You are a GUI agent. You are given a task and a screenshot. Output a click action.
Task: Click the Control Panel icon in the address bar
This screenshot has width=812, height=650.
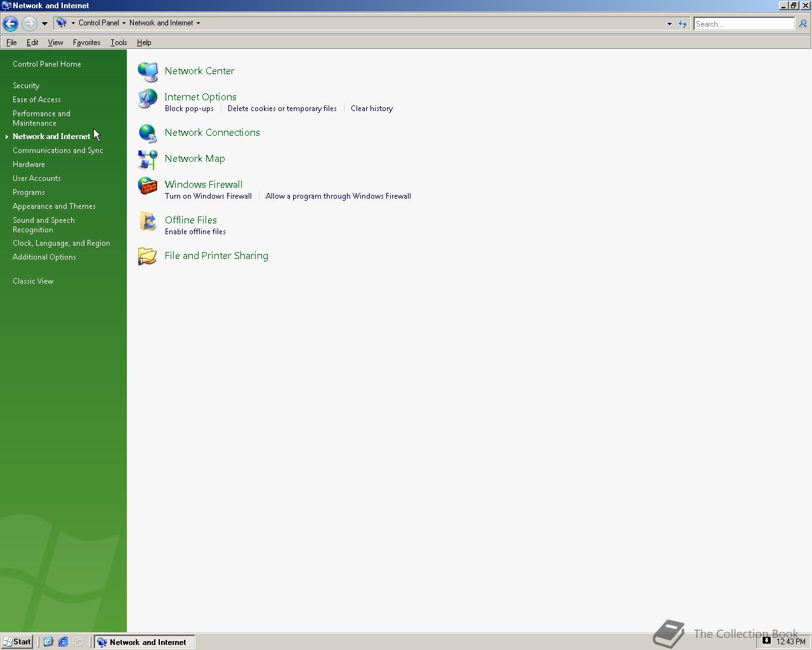pos(62,23)
